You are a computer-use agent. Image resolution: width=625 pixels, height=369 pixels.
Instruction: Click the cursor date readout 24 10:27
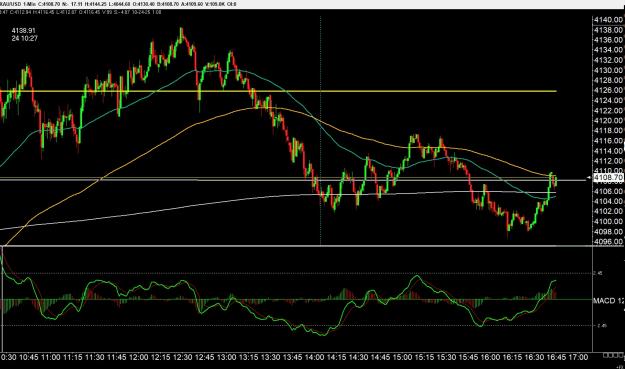(x=25, y=39)
